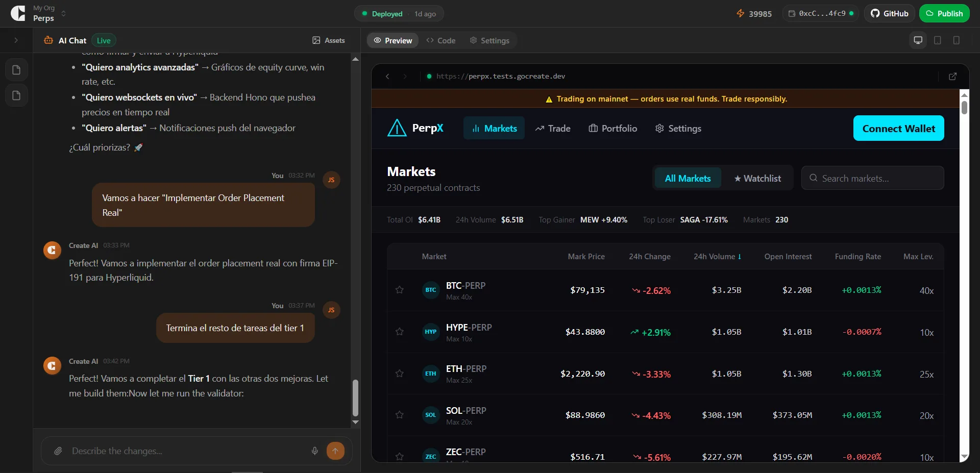Click the ZEC coin icon
The height and width of the screenshot is (473, 980).
click(x=431, y=456)
